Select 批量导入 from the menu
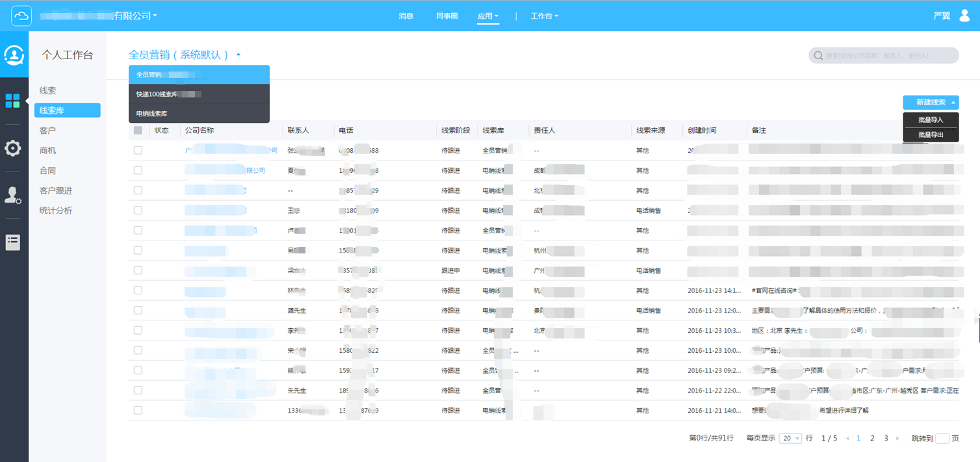Image resolution: width=980 pixels, height=462 pixels. [x=931, y=120]
